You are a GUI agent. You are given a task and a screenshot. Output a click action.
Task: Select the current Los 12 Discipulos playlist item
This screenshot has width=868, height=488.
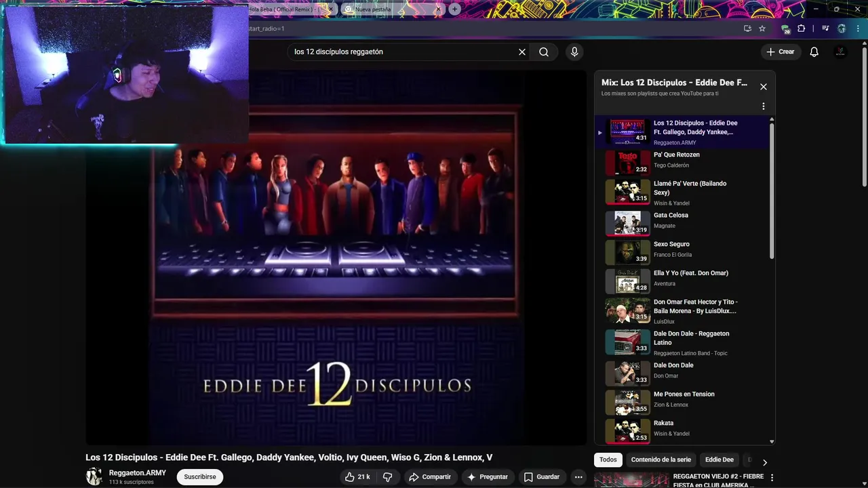coord(682,132)
